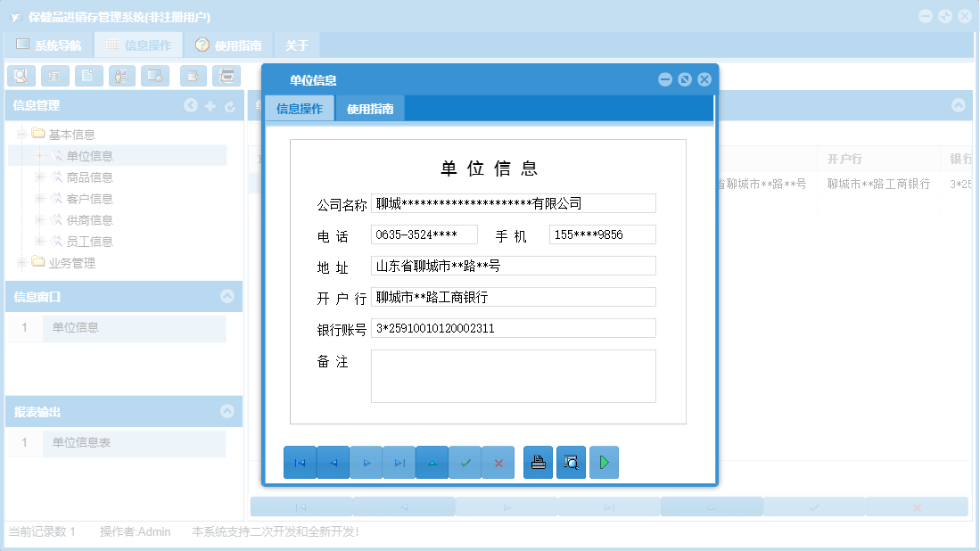Click inside the 备注 remarks input box
The width and height of the screenshot is (980, 551).
[513, 374]
